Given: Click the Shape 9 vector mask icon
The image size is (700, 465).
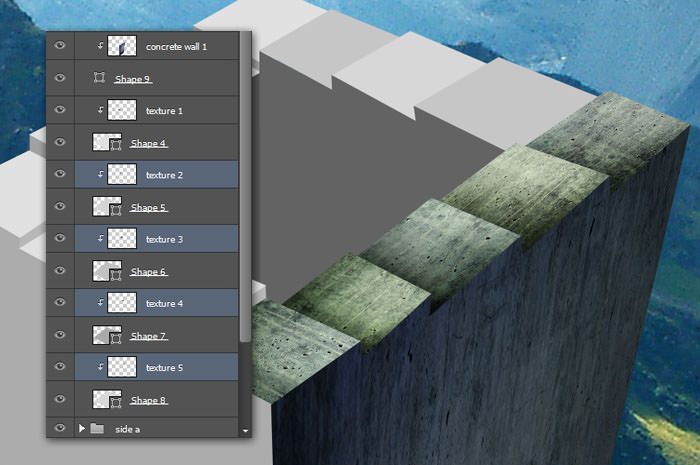Looking at the screenshot, I should (x=99, y=78).
